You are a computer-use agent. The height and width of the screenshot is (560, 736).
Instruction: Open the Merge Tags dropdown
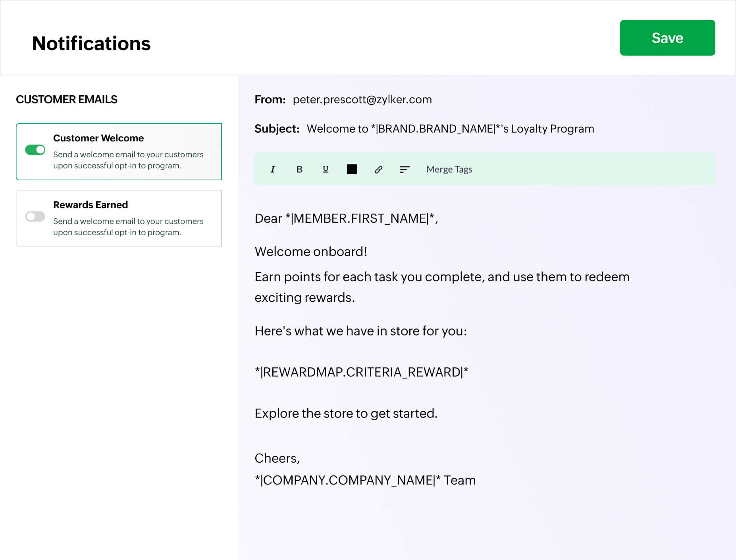449,170
